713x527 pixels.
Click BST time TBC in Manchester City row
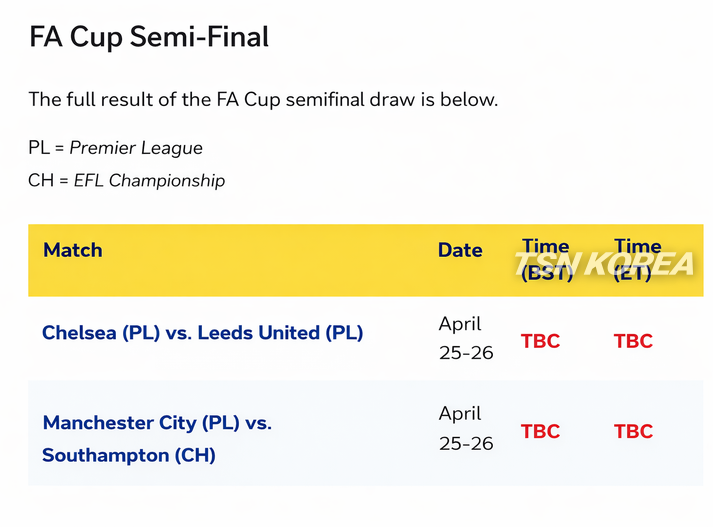tap(540, 431)
